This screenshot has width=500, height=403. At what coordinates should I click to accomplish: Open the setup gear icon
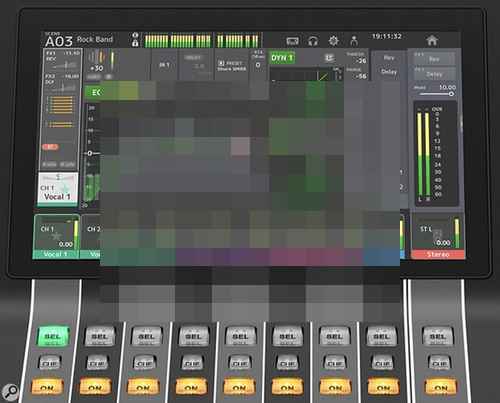point(333,41)
